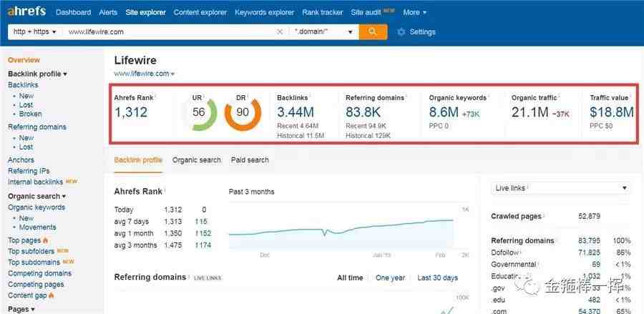Open Top subdomains in the sidebar
Viewport: 644px width, 314px height.
click(x=34, y=262)
